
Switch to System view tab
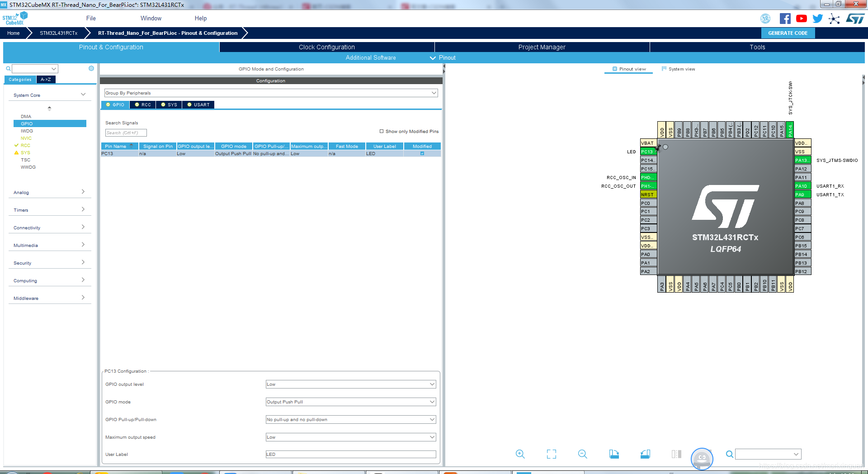click(678, 69)
